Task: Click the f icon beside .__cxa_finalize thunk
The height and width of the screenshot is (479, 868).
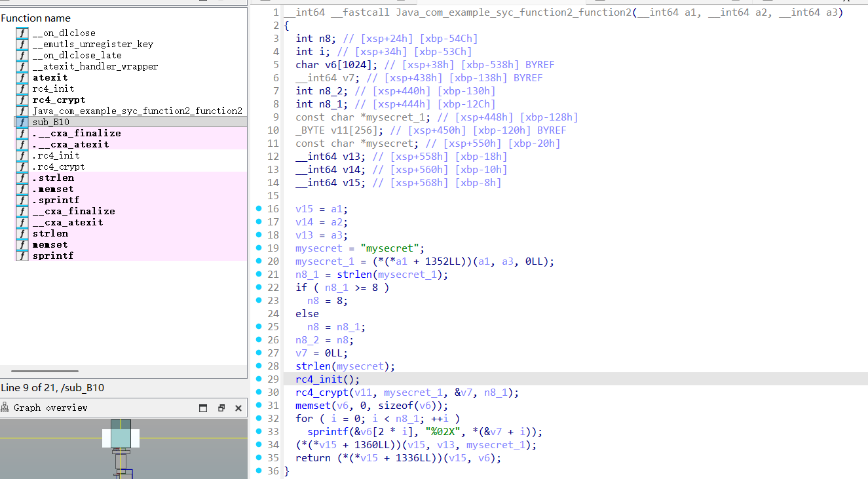Action: click(x=23, y=133)
